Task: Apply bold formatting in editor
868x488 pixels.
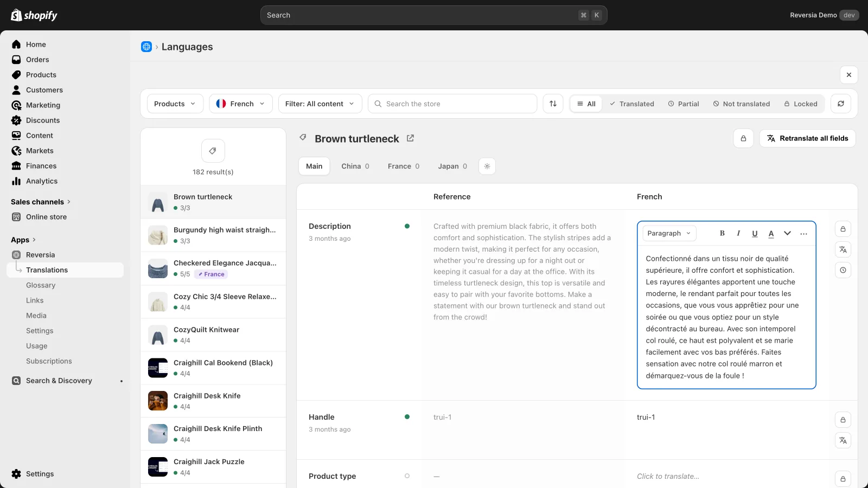Action: (722, 233)
